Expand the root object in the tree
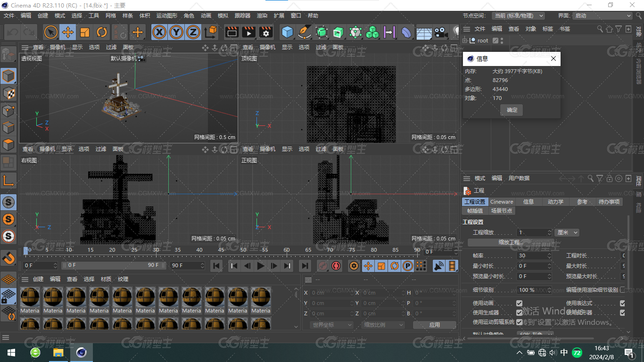Viewport: 644px width, 362px height. tap(465, 41)
